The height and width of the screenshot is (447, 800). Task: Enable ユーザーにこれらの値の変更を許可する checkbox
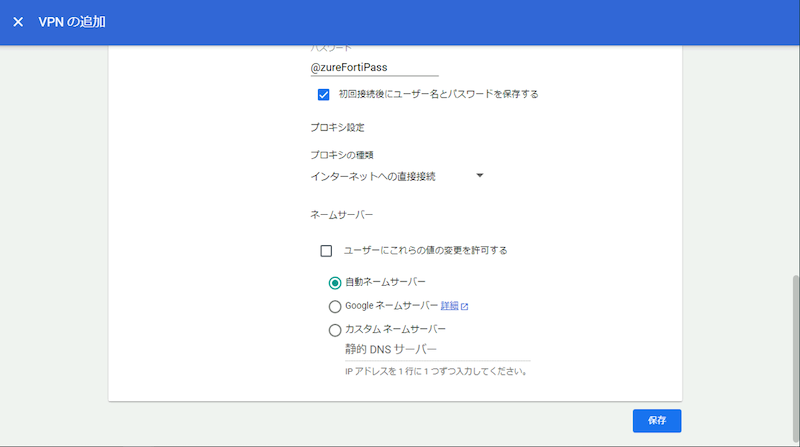click(x=326, y=251)
